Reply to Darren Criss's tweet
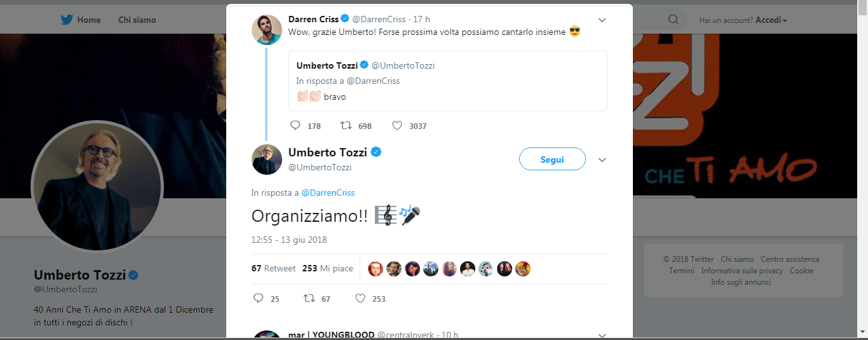 pos(295,126)
